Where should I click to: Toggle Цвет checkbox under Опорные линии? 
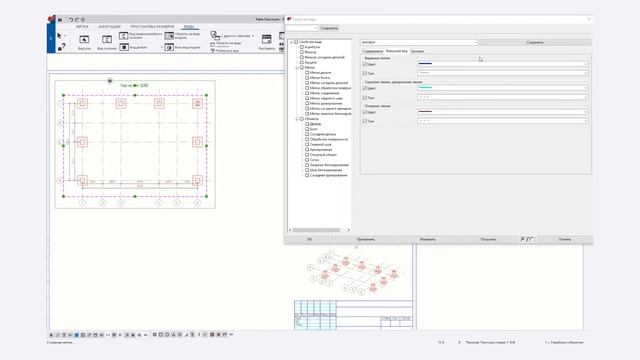coord(365,112)
